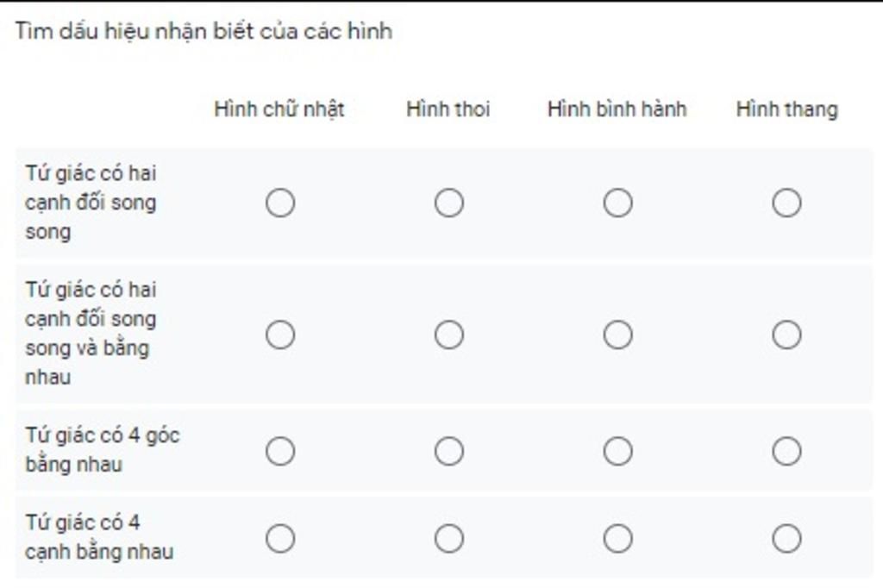The width and height of the screenshot is (883, 588).
Task: Choose Hình chữ nhật for 'song song và bằng nhau' row
Action: [x=280, y=335]
